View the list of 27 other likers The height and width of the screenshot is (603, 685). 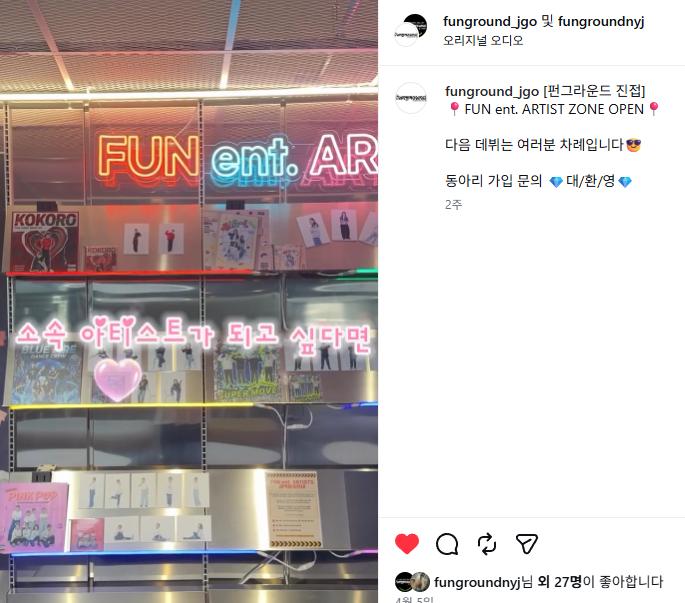(x=560, y=582)
